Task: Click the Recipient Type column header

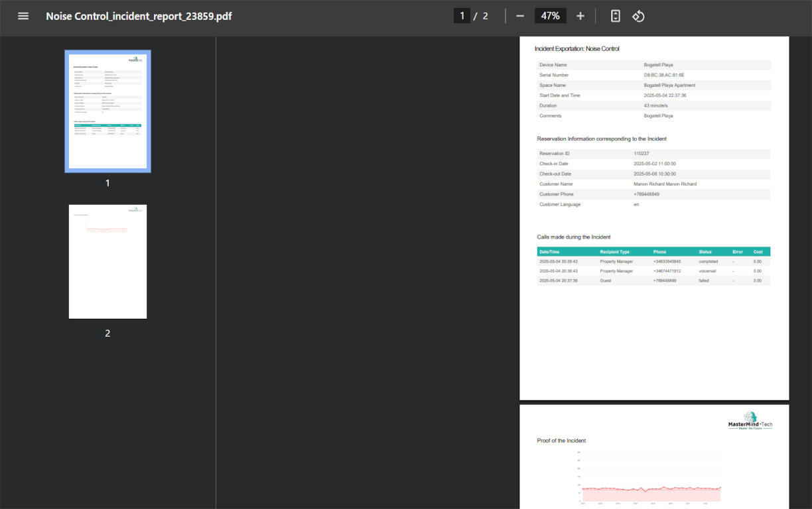Action: 615,252
